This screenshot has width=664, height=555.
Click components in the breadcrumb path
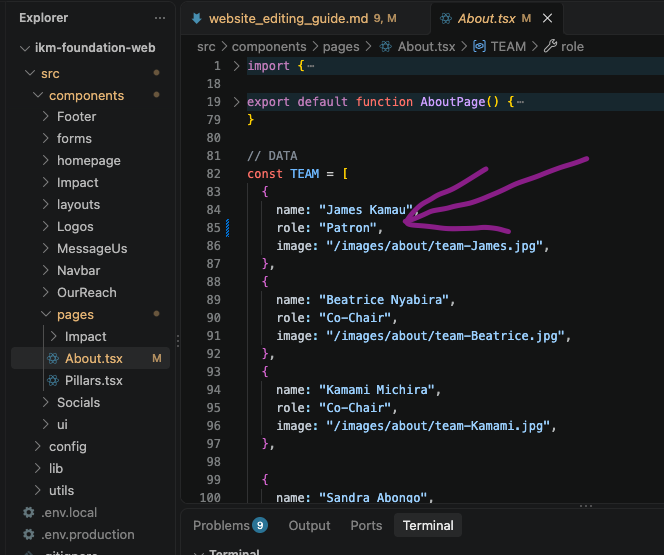(x=269, y=47)
